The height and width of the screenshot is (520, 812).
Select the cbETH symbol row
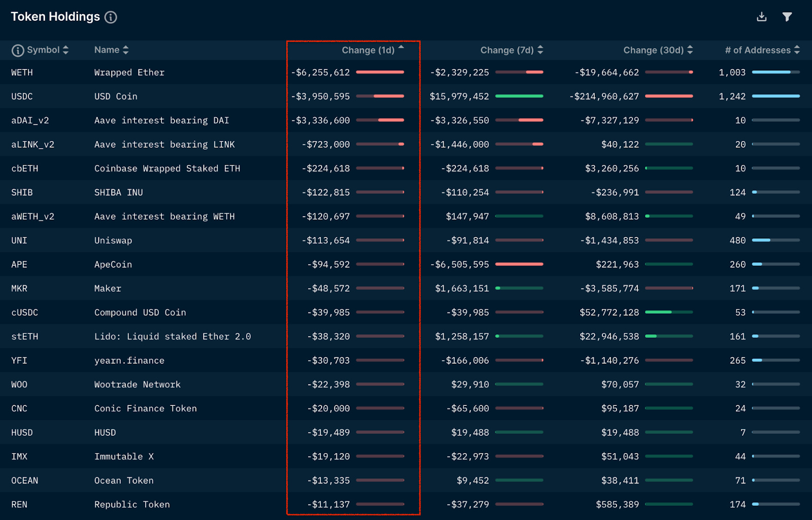(24, 168)
